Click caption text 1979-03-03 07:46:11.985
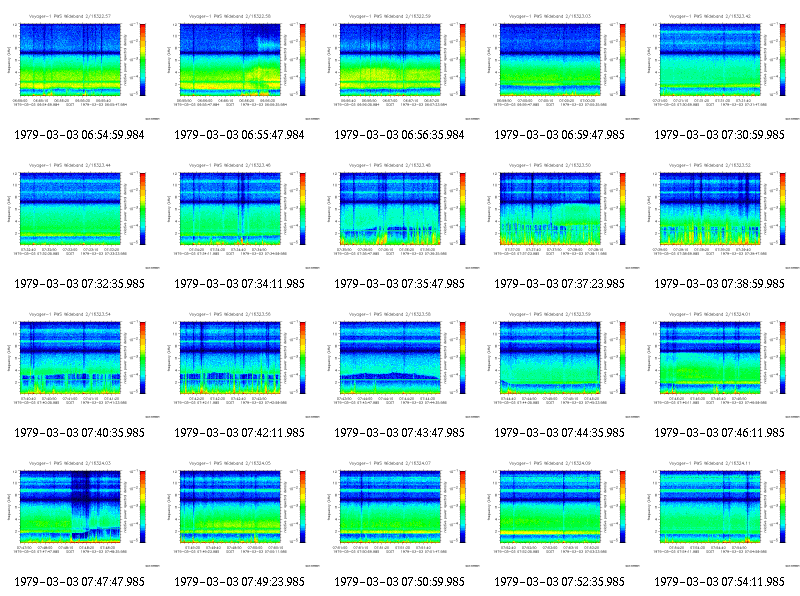800x596 pixels. click(x=719, y=433)
